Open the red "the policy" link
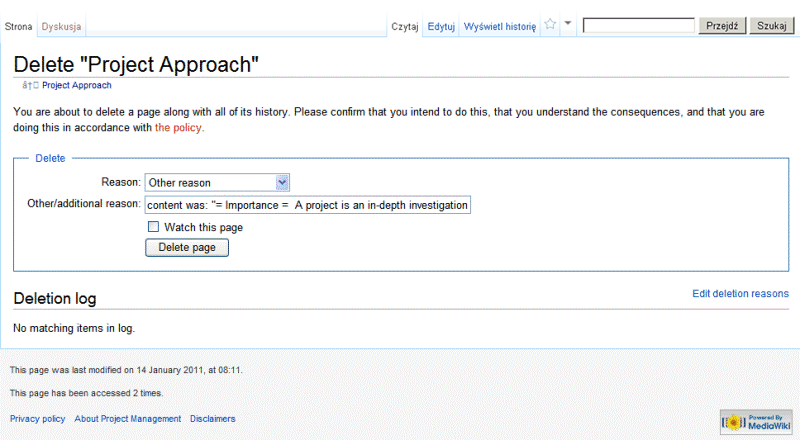800x440 pixels. (179, 128)
